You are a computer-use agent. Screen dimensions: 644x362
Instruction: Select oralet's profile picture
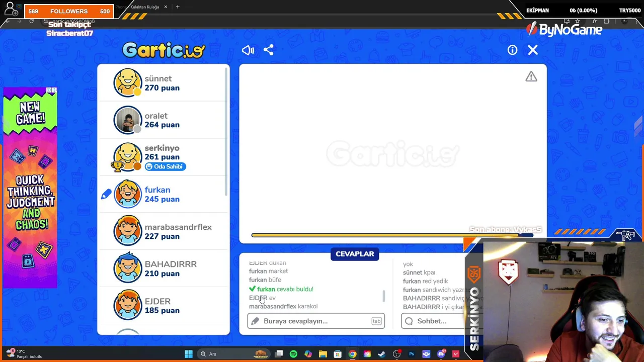click(128, 120)
